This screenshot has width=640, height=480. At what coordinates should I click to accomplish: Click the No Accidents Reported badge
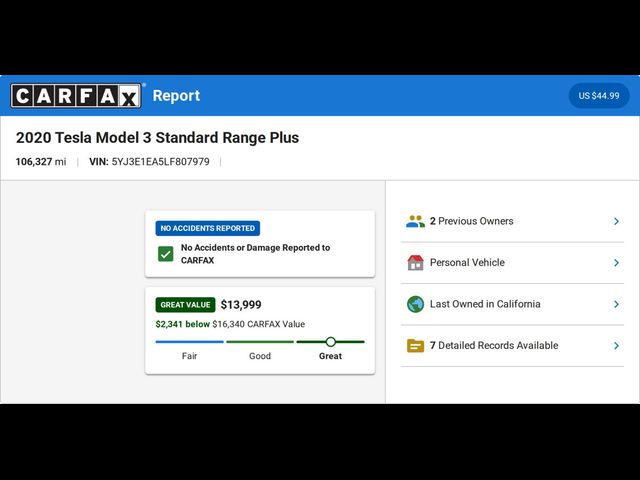point(208,228)
